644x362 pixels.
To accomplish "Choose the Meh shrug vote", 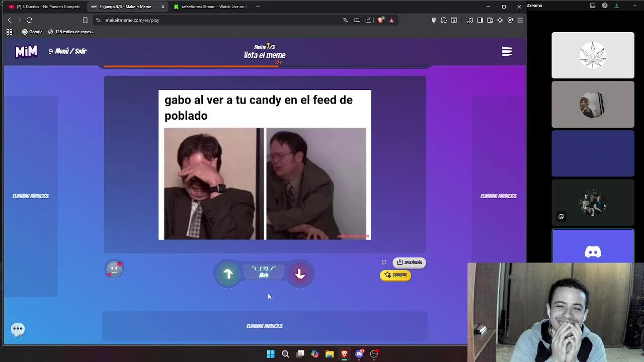I will point(264,272).
